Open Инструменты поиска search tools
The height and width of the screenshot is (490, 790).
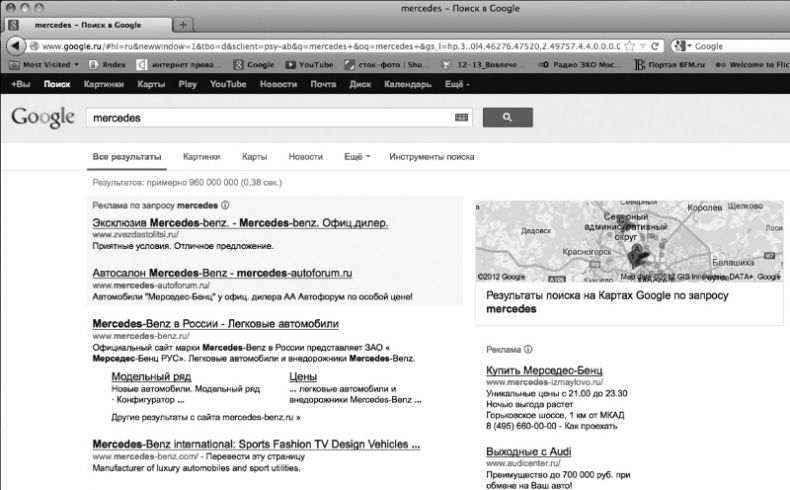(x=431, y=157)
